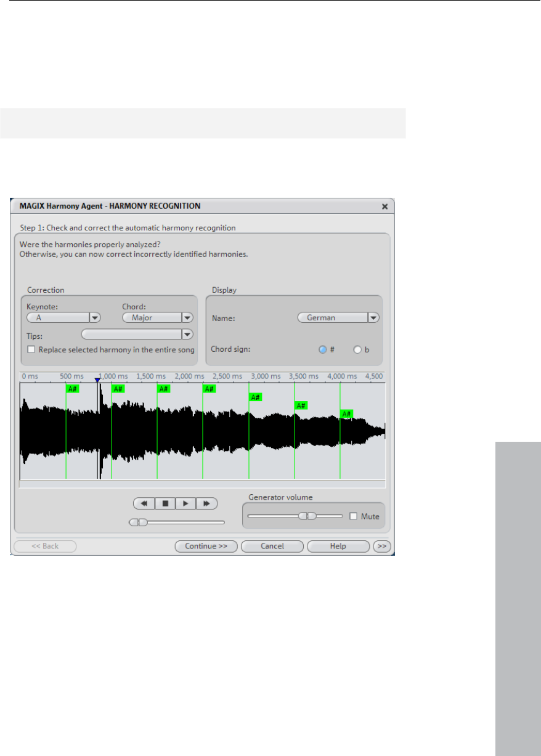This screenshot has height=756, width=541.
Task: Click the playback position slider handle
Action: pyautogui.click(x=139, y=522)
